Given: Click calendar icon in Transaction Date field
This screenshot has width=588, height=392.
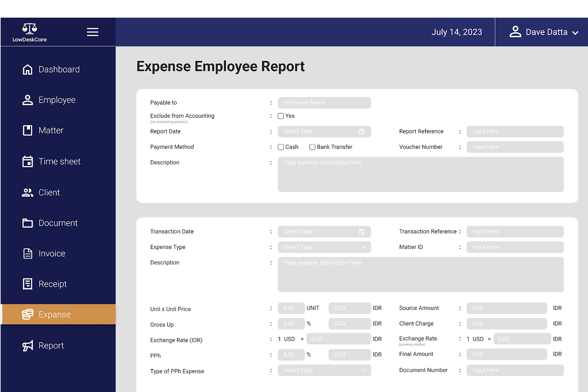Looking at the screenshot, I should click(361, 232).
